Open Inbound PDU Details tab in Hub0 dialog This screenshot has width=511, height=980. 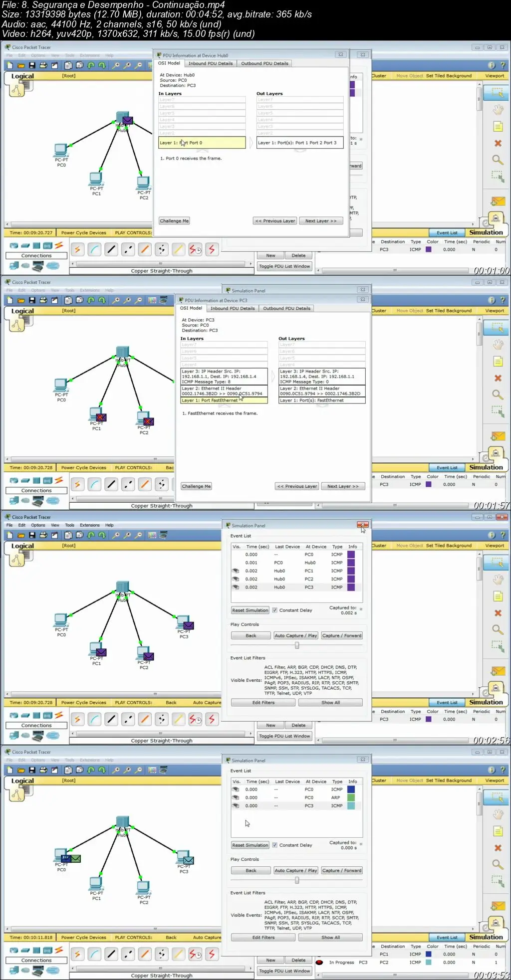tap(211, 63)
